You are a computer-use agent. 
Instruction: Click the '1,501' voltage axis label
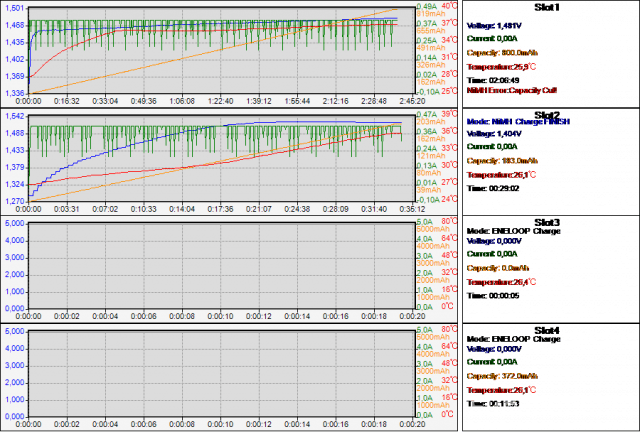[14, 8]
